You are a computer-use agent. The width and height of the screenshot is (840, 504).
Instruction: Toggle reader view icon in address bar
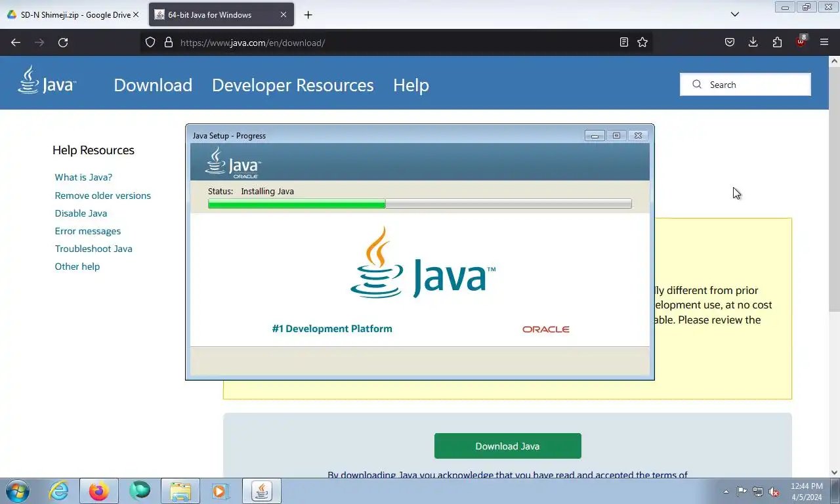624,42
